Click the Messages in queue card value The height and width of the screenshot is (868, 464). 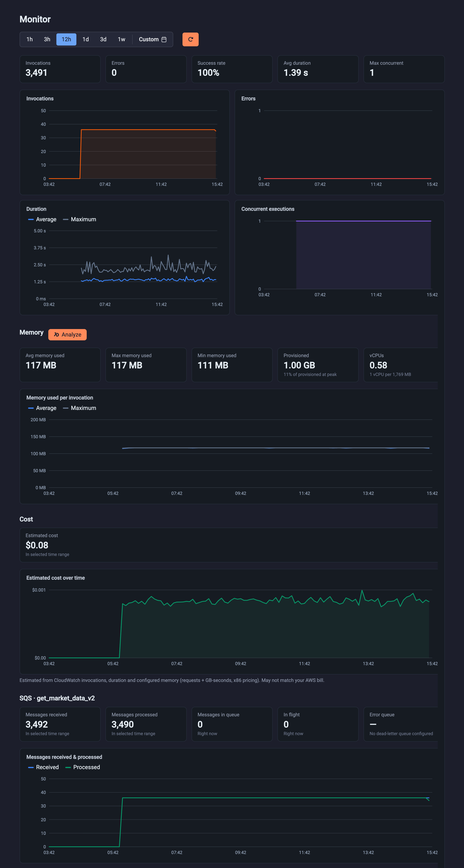pos(200,724)
